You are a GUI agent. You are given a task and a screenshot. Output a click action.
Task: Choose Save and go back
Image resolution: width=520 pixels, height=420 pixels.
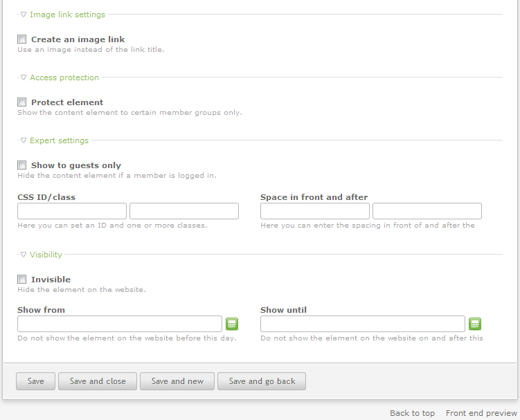tap(262, 381)
